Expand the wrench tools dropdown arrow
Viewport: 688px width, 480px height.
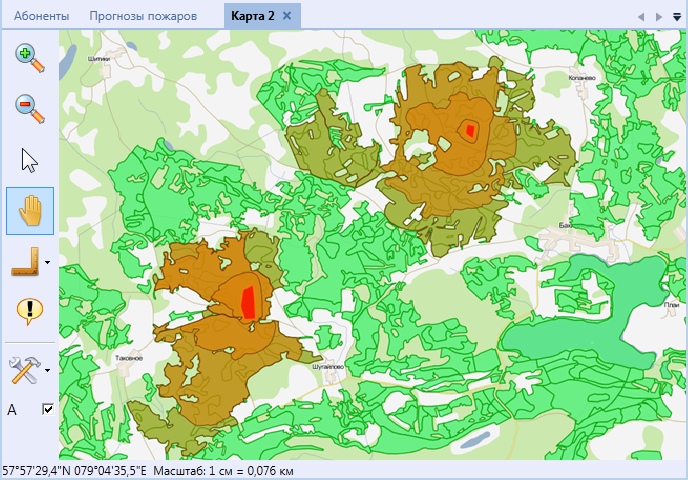click(47, 370)
